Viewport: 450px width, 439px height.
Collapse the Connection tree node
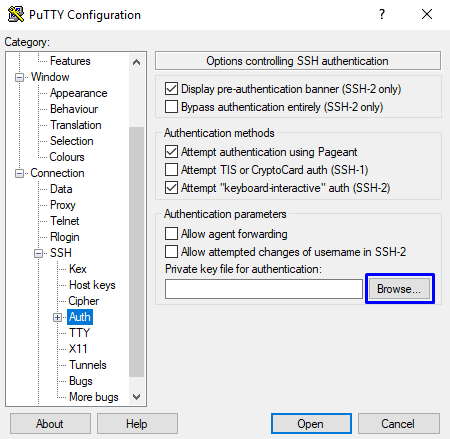pos(19,173)
